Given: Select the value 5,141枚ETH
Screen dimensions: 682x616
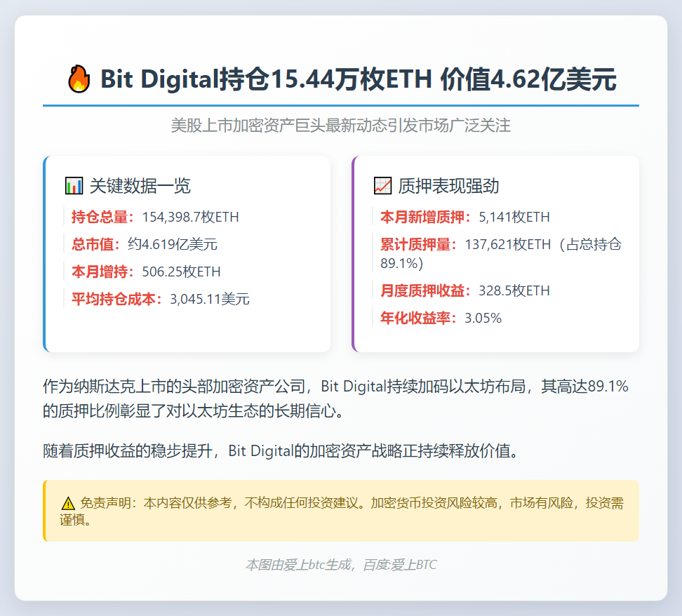Looking at the screenshot, I should coord(514,217).
